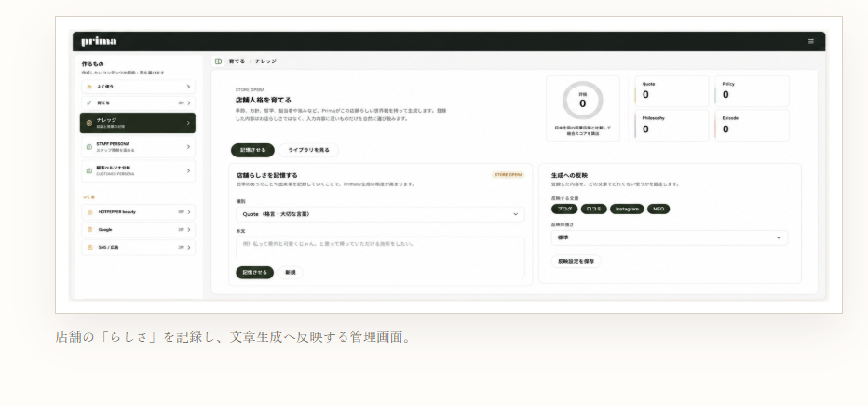Toggle the Instagram chip
Screen dimensions: 868x406
tap(627, 210)
